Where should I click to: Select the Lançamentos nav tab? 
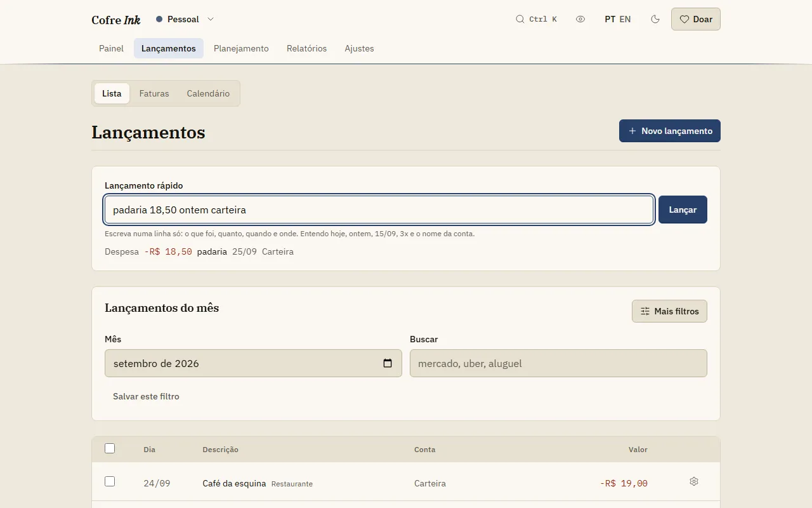click(169, 48)
